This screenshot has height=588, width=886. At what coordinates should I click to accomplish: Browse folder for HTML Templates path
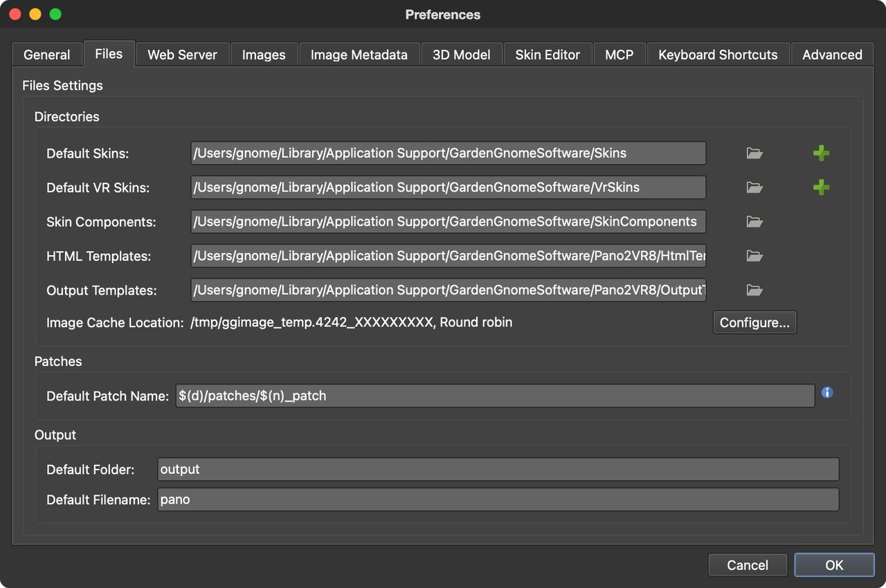754,256
